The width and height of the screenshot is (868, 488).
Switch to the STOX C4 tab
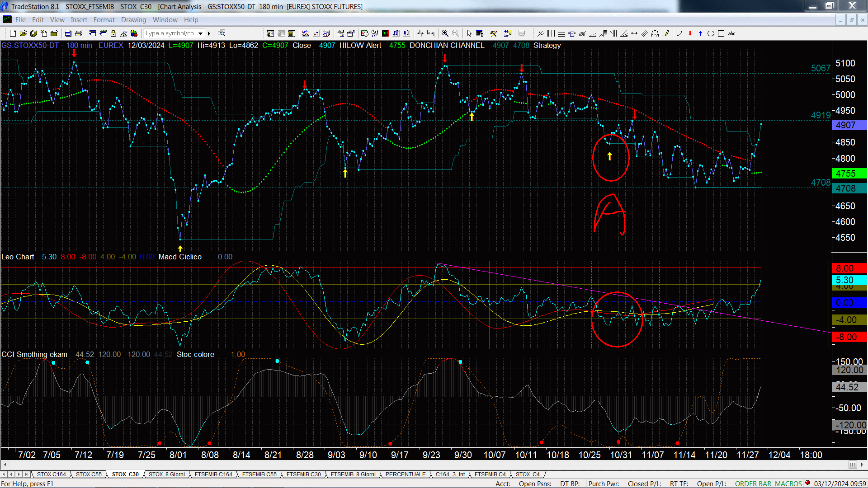[x=528, y=474]
